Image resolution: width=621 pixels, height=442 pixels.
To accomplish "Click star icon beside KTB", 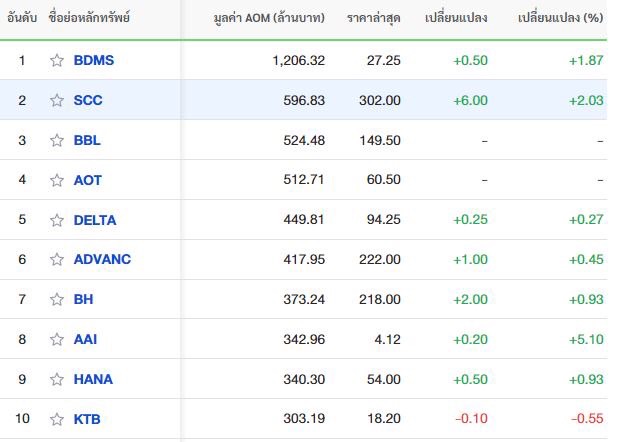I will [x=57, y=419].
